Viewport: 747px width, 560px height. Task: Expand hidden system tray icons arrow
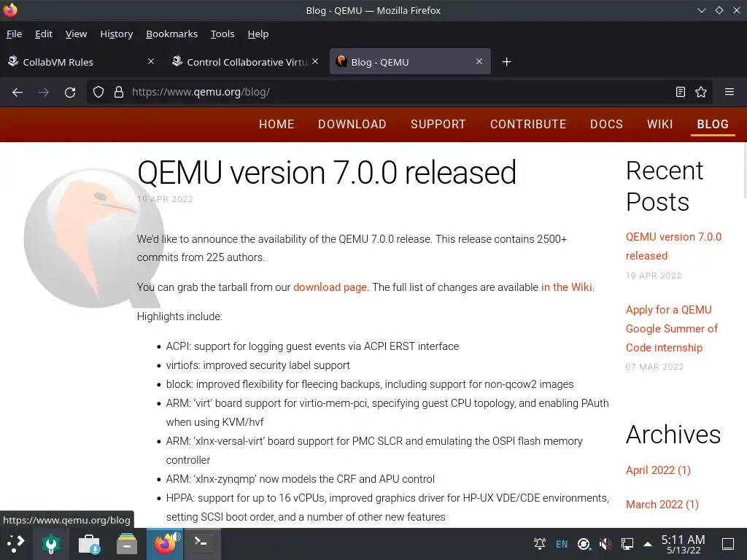pos(648,544)
